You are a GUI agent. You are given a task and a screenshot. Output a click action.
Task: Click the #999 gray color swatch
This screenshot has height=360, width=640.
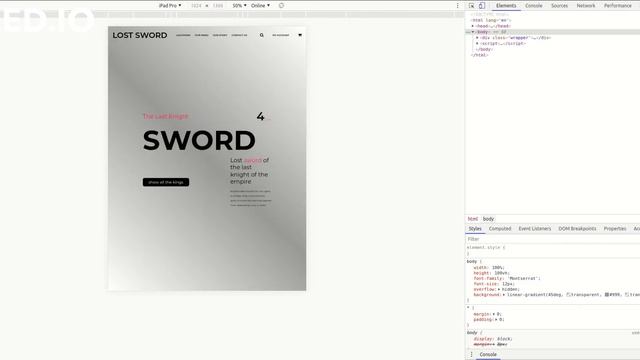(607, 295)
